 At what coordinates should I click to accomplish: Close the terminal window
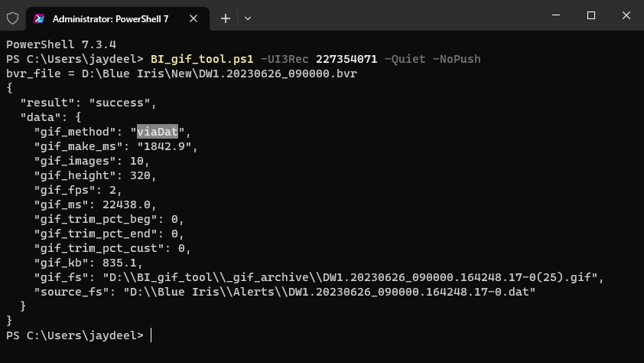coord(626,15)
